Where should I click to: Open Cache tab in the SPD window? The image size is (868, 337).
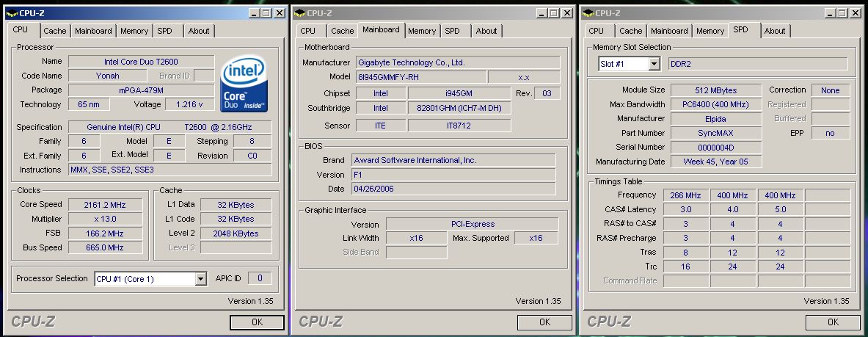click(x=631, y=31)
